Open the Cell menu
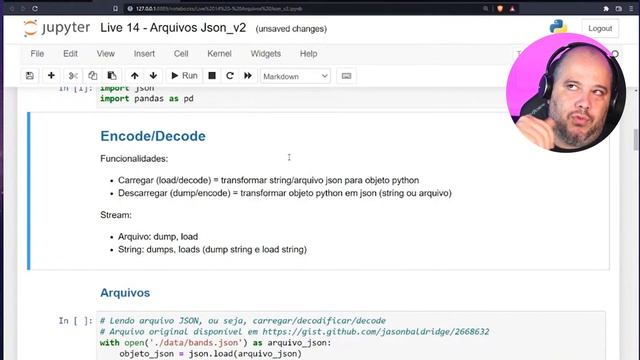The width and height of the screenshot is (640, 360). [x=181, y=54]
